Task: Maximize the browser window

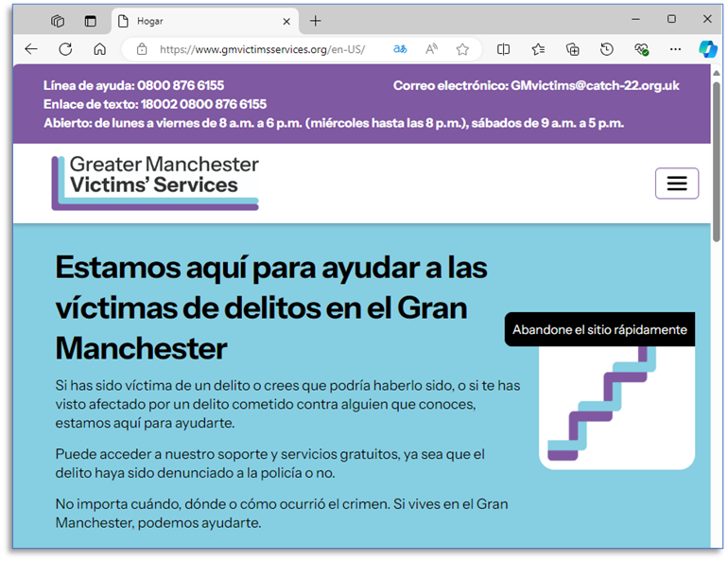Action: click(671, 19)
